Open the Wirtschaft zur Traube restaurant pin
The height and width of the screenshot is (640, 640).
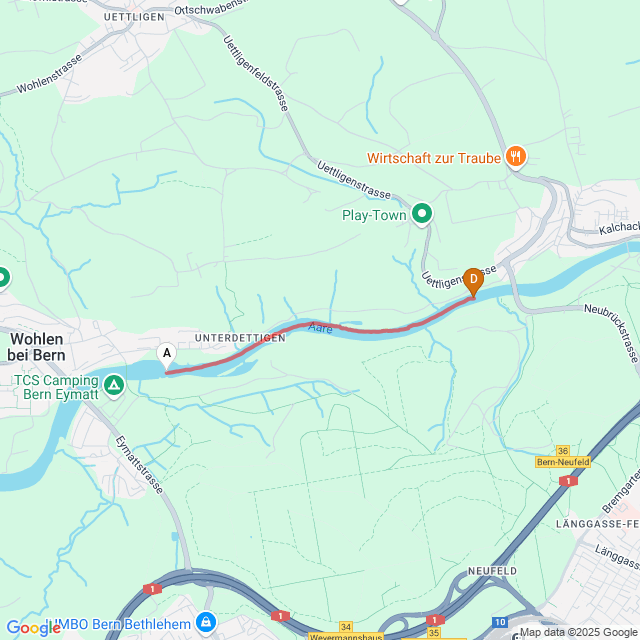coord(516,157)
